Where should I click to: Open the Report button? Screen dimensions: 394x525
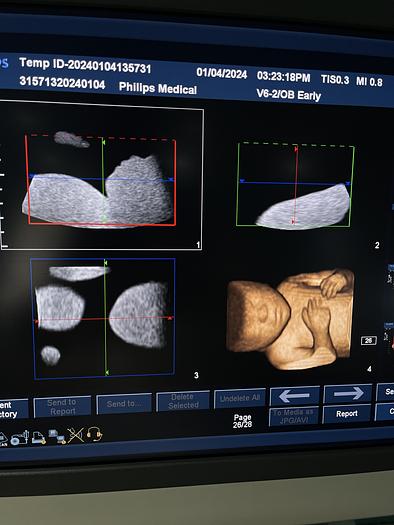[347, 414]
